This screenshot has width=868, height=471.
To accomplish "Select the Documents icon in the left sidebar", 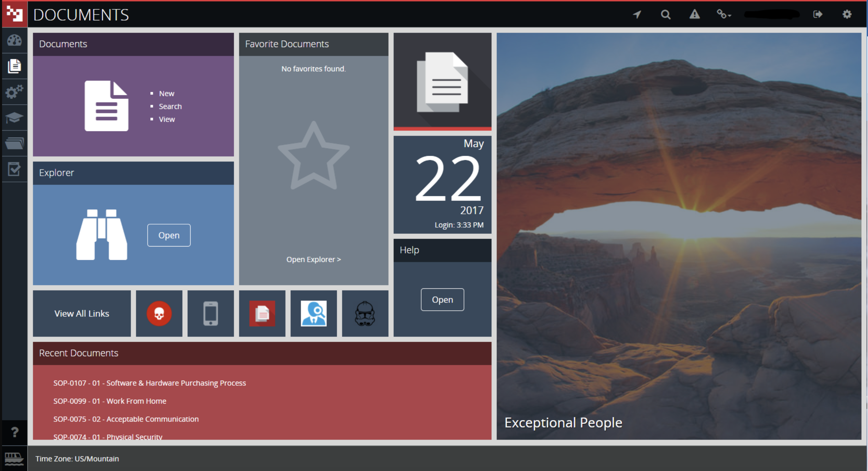I will [14, 66].
